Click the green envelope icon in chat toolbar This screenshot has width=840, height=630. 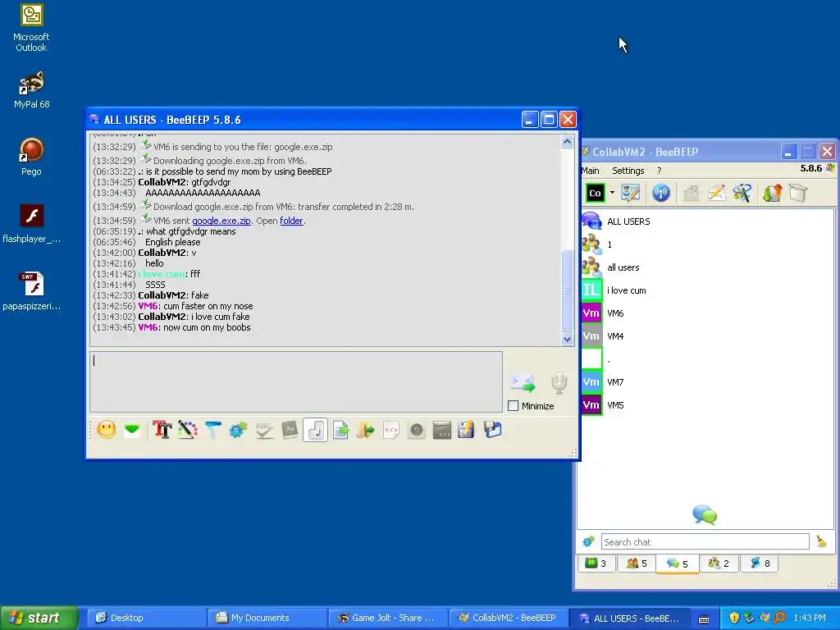click(132, 430)
